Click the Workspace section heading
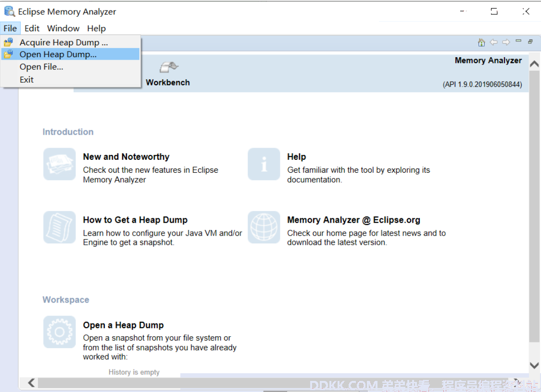The height and width of the screenshot is (392, 541). [x=66, y=300]
